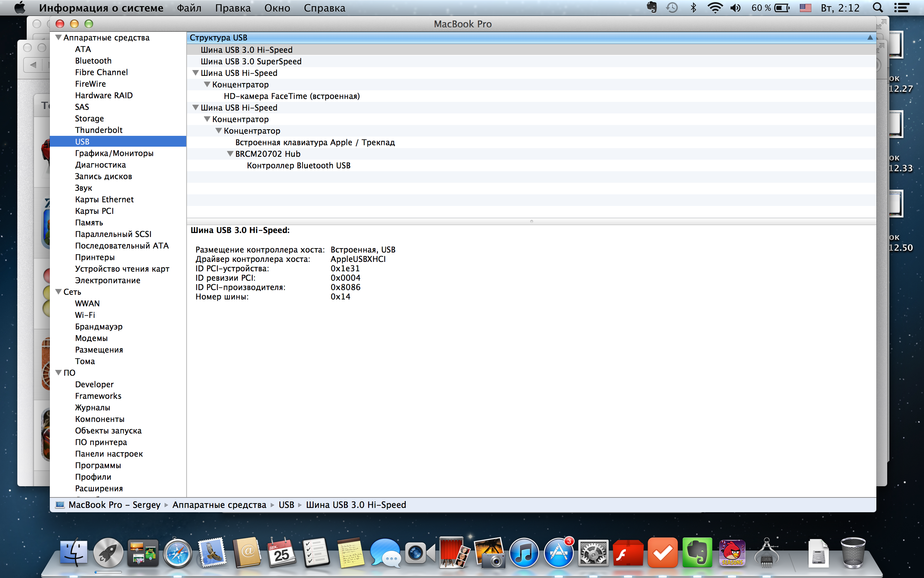Open Spotlight search magnifier
The width and height of the screenshot is (924, 578).
pyautogui.click(x=878, y=8)
